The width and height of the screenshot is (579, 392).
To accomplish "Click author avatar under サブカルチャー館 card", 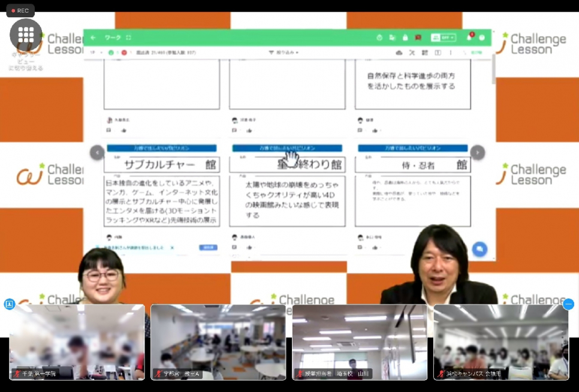I will (x=109, y=237).
